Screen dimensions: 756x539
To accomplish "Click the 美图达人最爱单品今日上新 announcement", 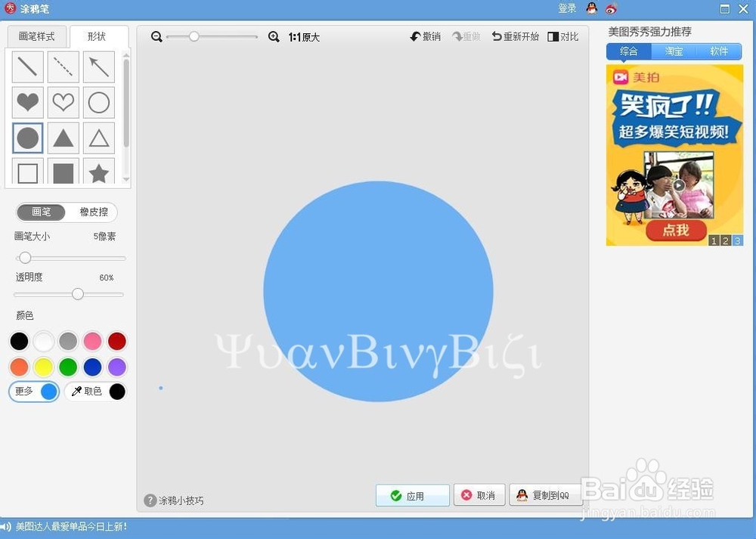I will point(71,526).
